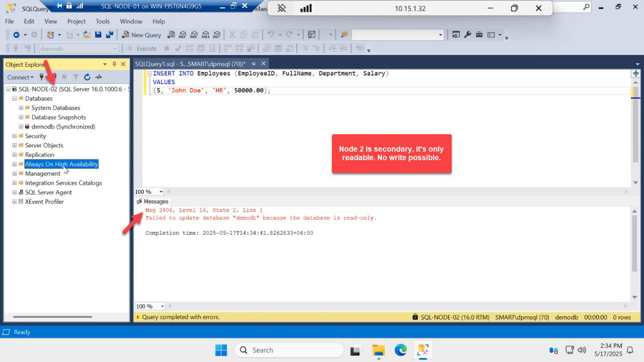
Task: Open the Project menu
Action: coord(76,21)
